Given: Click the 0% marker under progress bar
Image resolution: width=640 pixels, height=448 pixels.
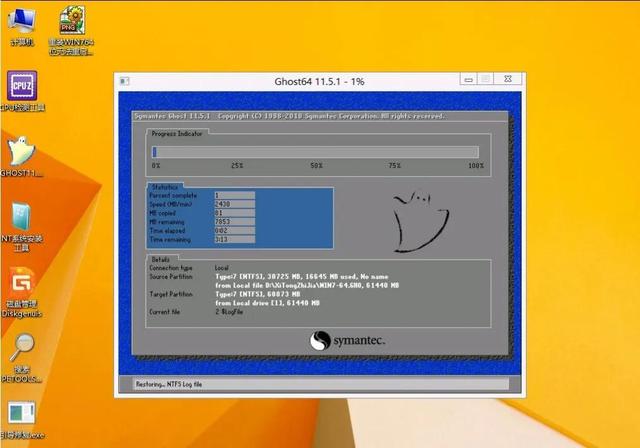Looking at the screenshot, I should [x=156, y=166].
